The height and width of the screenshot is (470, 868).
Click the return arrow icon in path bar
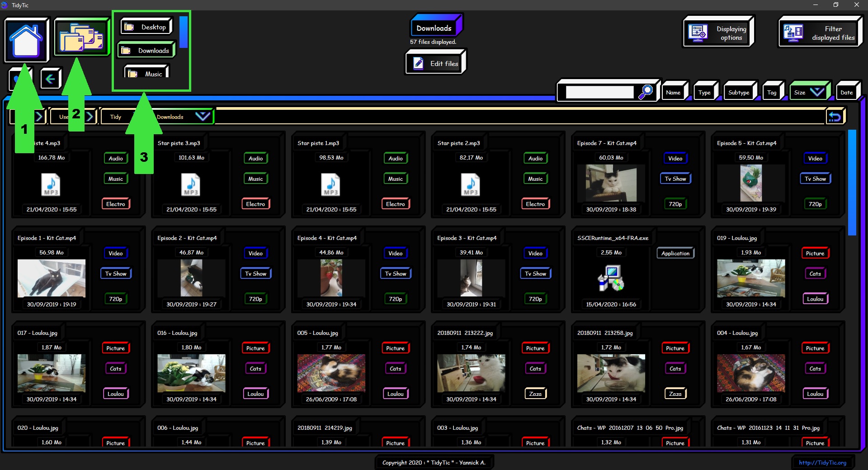click(x=835, y=117)
